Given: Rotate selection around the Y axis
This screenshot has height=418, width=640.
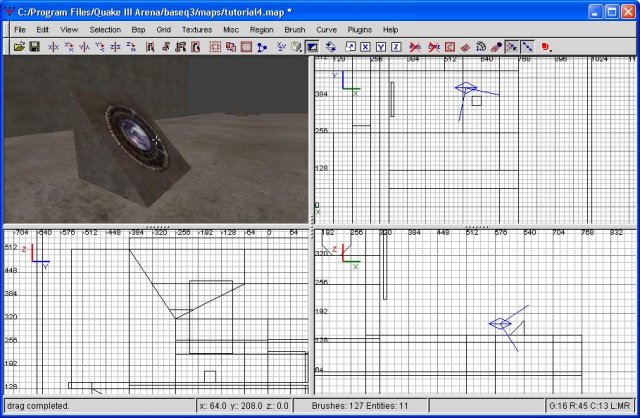Looking at the screenshot, I should click(100, 47).
